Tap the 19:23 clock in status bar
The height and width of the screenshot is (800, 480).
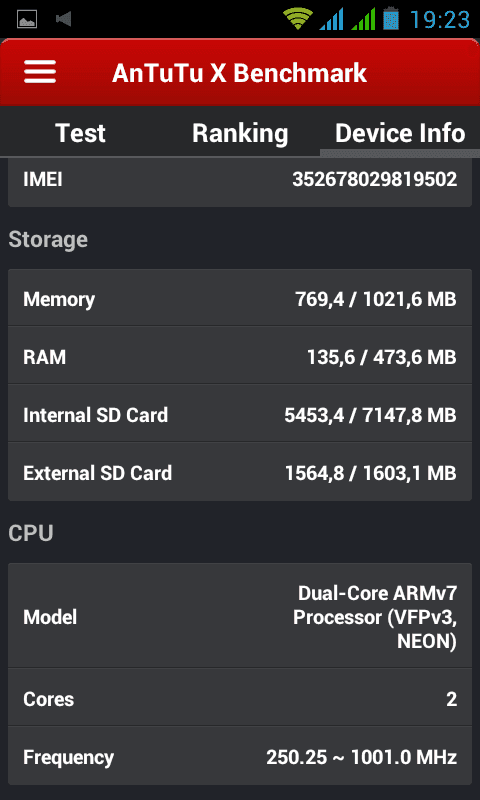click(440, 19)
